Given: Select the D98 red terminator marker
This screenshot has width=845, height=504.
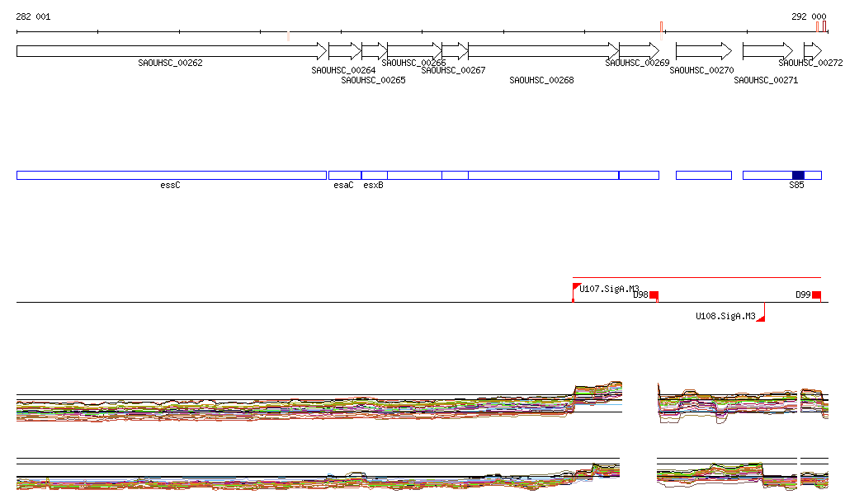Looking at the screenshot, I should [x=654, y=295].
